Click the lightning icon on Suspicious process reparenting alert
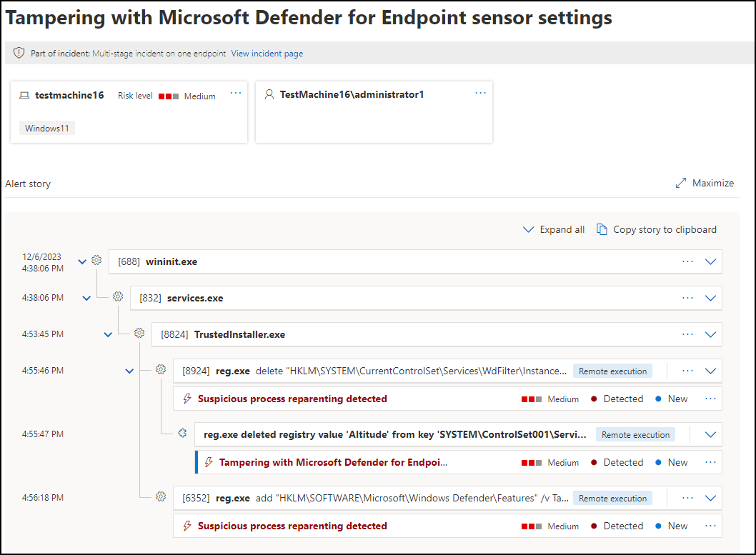Viewport: 756px width, 555px height. tap(188, 399)
